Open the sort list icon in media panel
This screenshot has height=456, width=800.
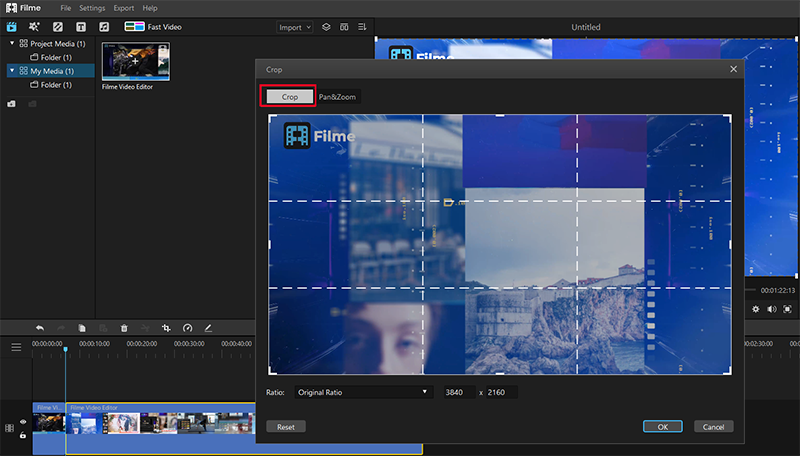tap(362, 27)
